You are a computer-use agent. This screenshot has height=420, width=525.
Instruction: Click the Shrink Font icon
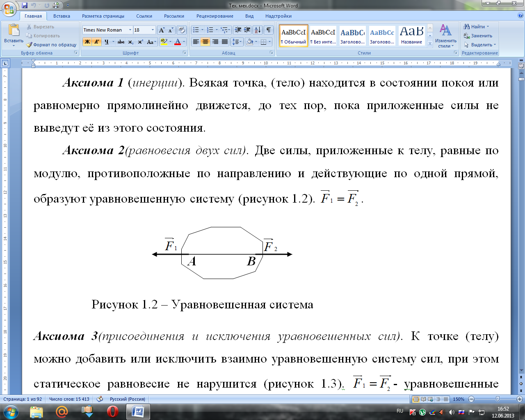click(x=171, y=30)
